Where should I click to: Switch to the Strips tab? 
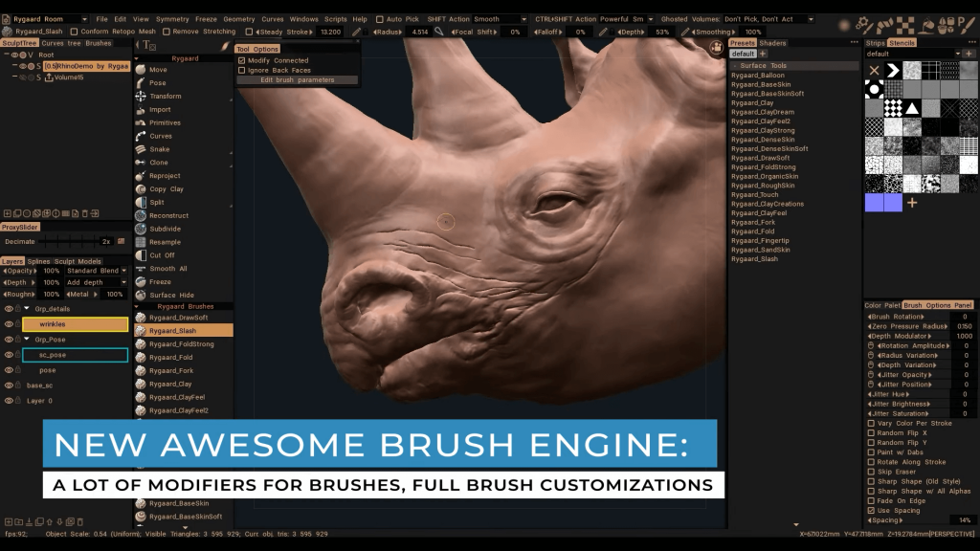875,43
